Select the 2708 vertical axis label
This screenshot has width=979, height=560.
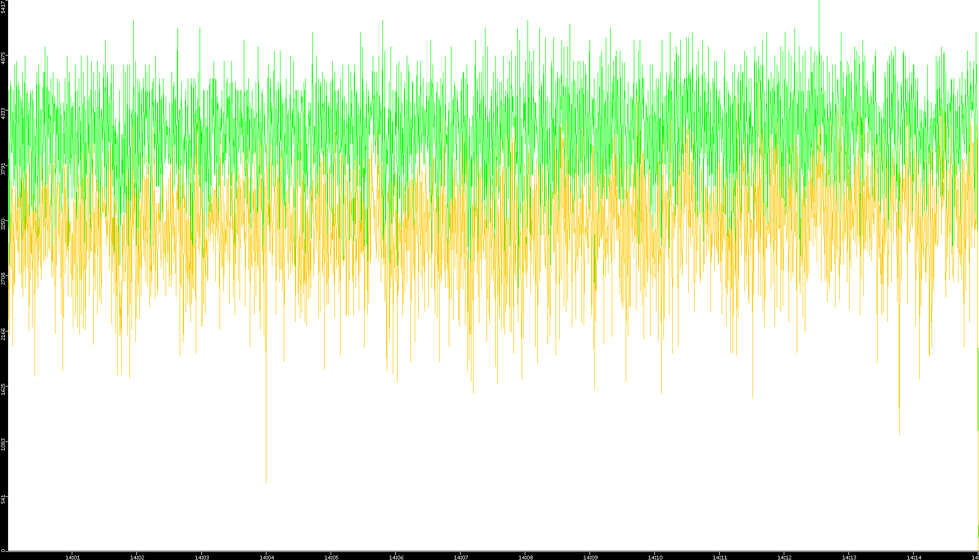click(x=3, y=279)
